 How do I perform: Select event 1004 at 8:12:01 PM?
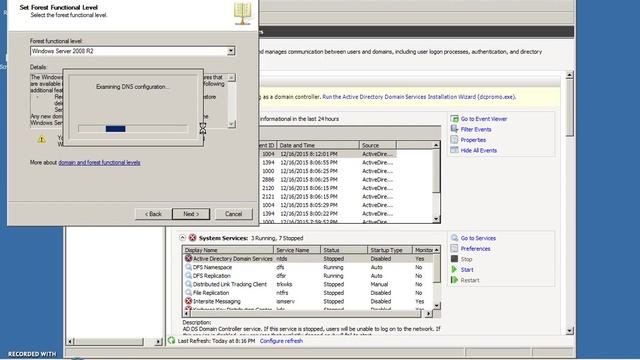coord(327,154)
